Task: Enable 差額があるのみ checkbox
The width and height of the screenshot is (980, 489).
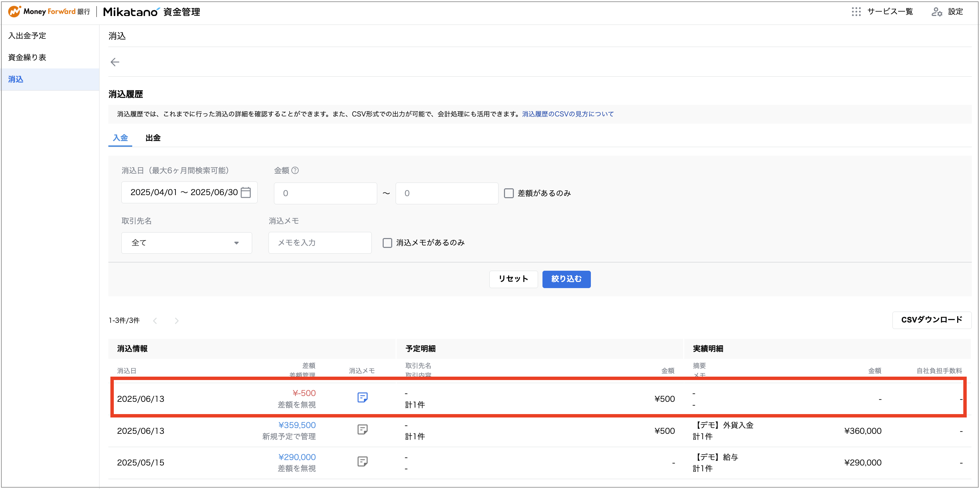Action: click(509, 193)
